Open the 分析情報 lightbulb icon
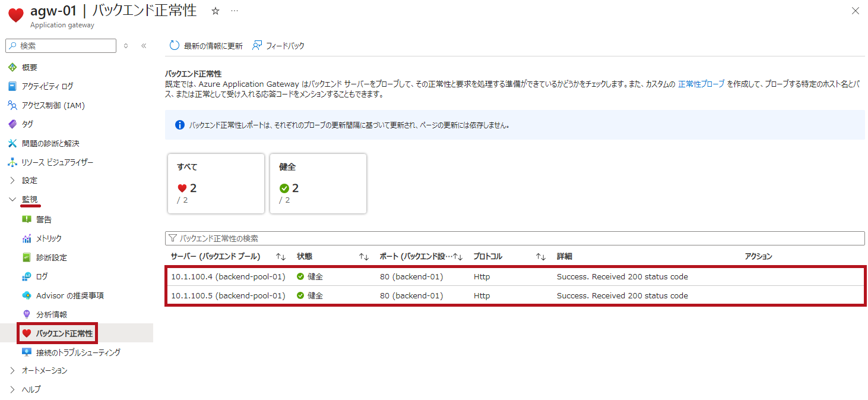 tap(27, 314)
